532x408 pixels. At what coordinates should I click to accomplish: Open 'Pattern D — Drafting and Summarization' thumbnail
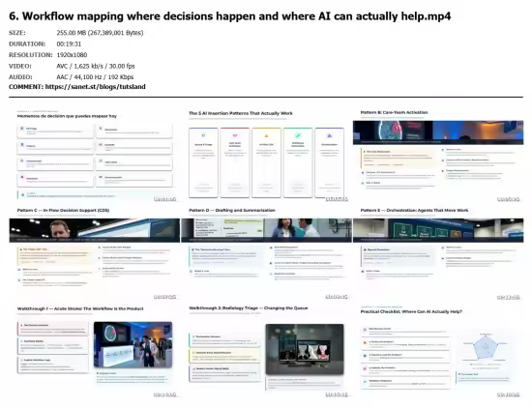click(x=266, y=252)
